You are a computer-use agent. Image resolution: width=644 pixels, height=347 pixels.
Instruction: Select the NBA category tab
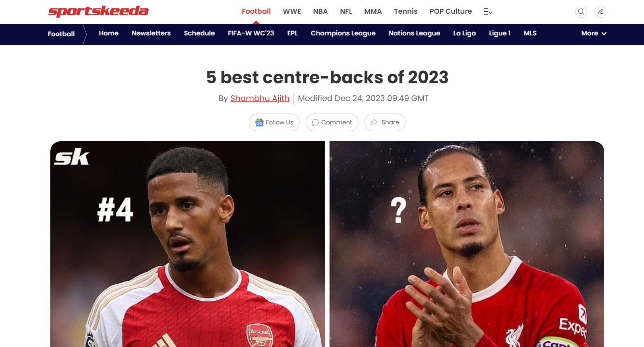[321, 11]
